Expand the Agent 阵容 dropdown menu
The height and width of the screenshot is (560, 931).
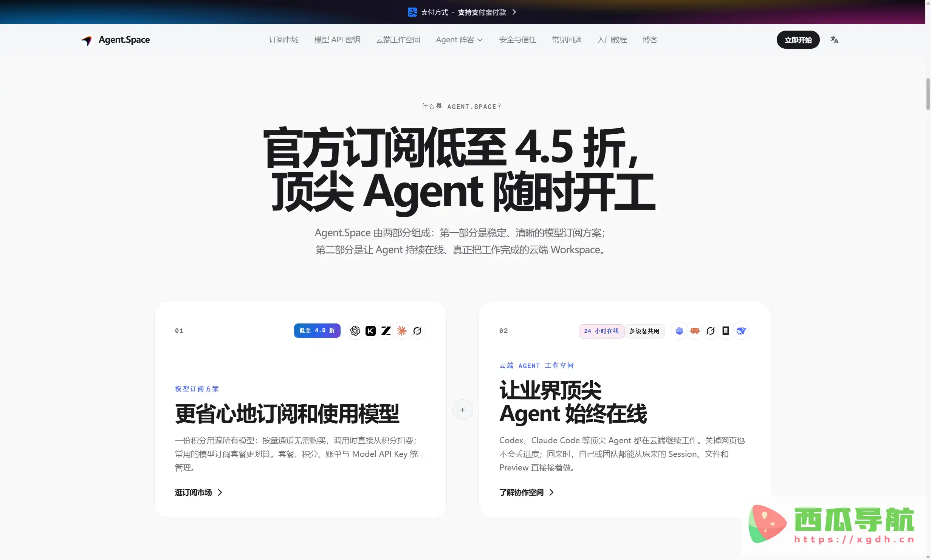459,40
